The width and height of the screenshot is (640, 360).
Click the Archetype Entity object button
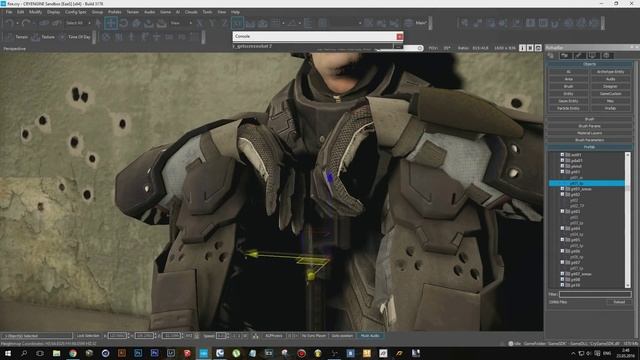click(x=611, y=72)
